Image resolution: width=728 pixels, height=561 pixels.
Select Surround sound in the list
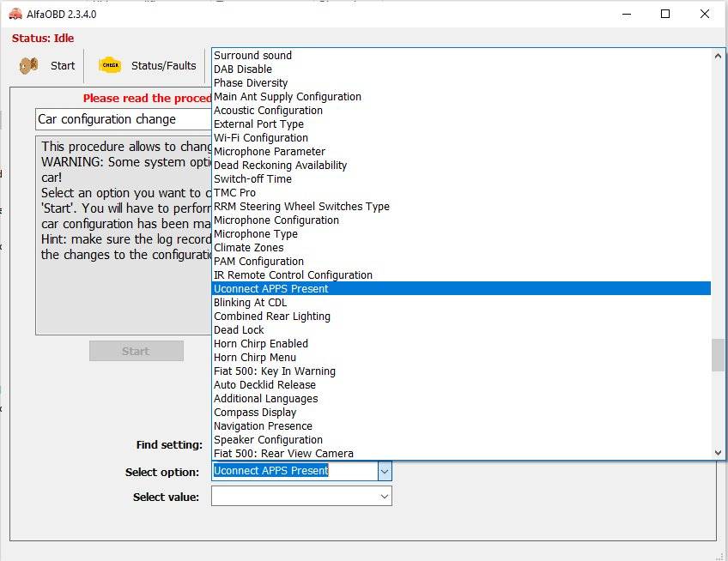click(461, 55)
